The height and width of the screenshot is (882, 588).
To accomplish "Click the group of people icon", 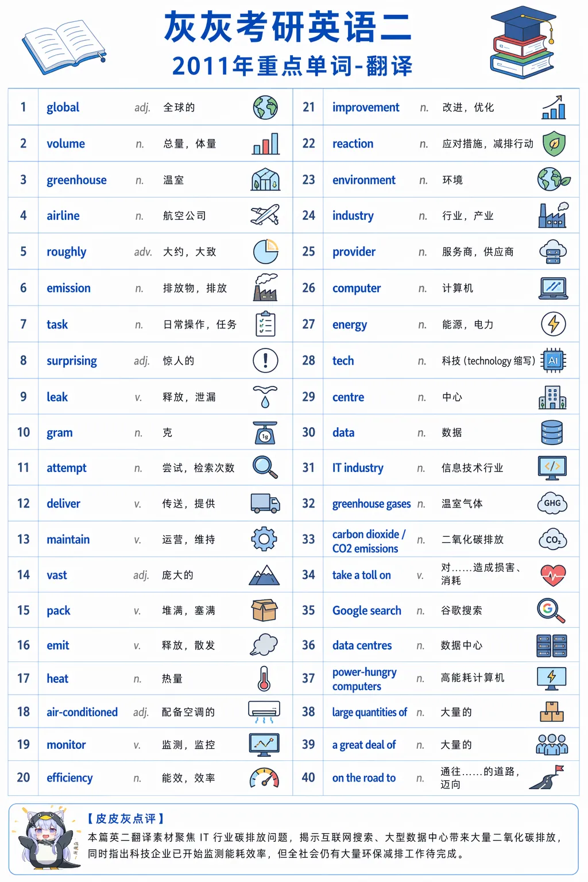I will pos(552,745).
